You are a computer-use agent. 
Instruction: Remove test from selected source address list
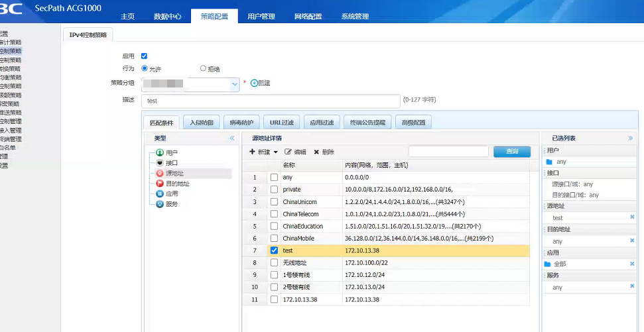[x=632, y=217]
